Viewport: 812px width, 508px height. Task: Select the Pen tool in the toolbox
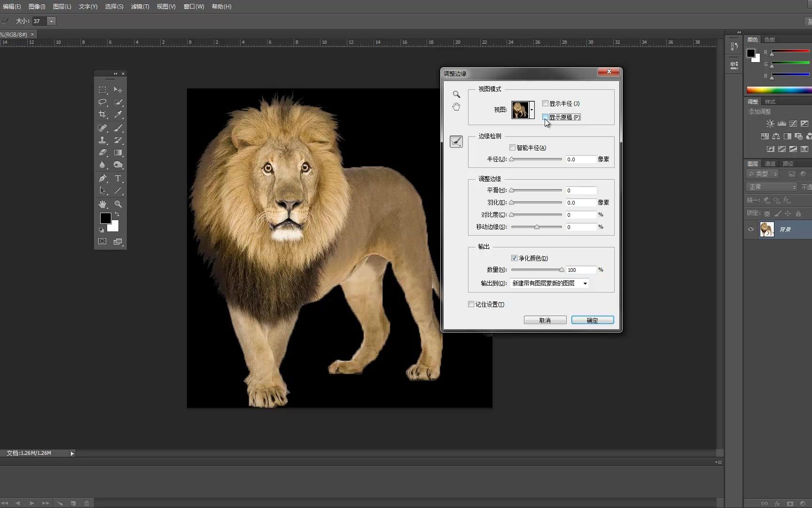tap(102, 178)
